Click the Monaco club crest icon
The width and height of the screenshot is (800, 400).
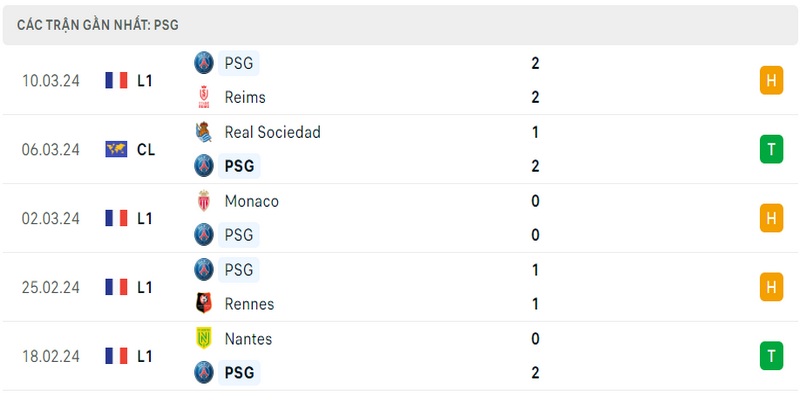(x=204, y=201)
